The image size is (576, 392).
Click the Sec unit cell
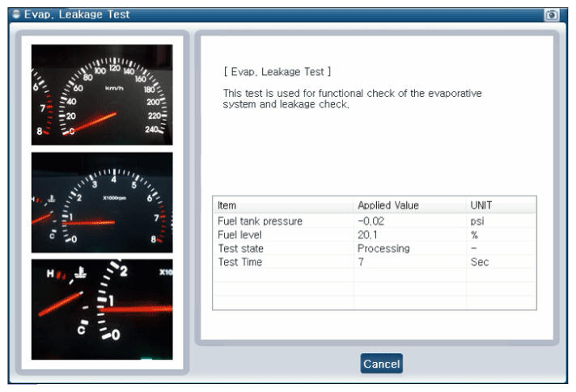click(479, 262)
